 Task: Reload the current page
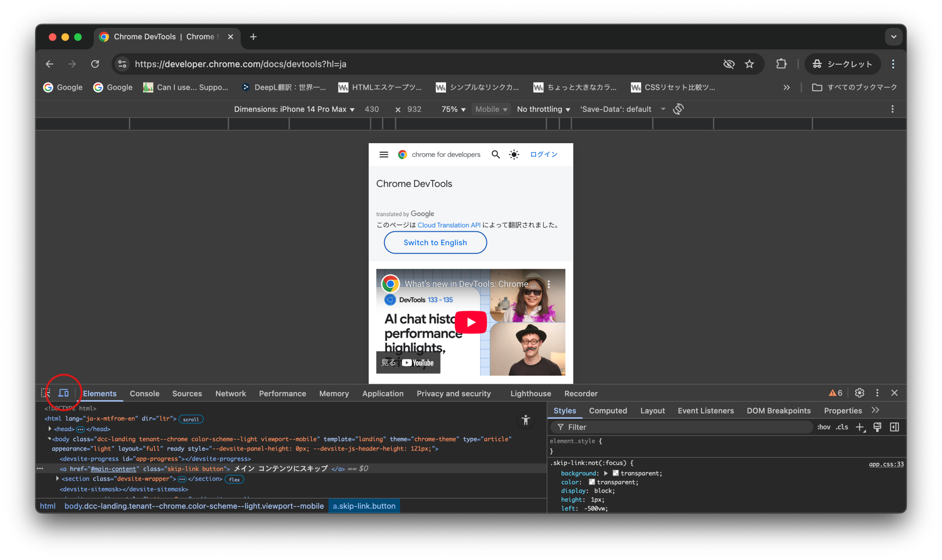pyautogui.click(x=95, y=64)
